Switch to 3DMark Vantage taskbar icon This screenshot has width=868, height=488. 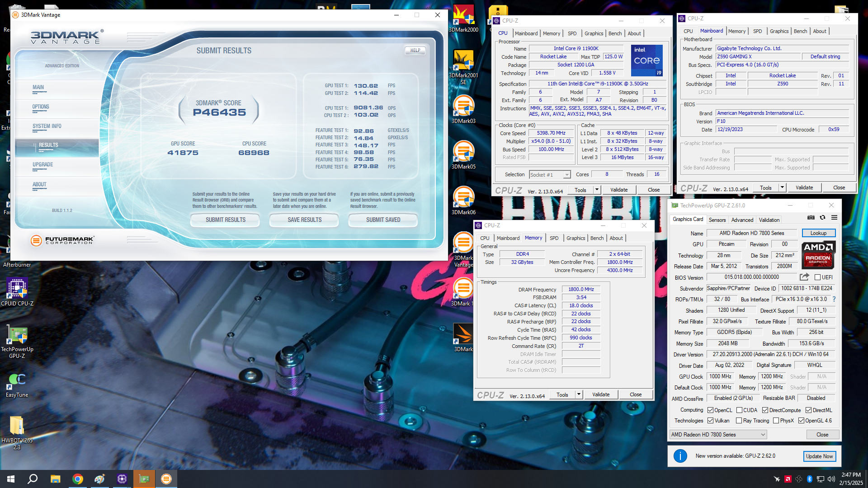[166, 479]
